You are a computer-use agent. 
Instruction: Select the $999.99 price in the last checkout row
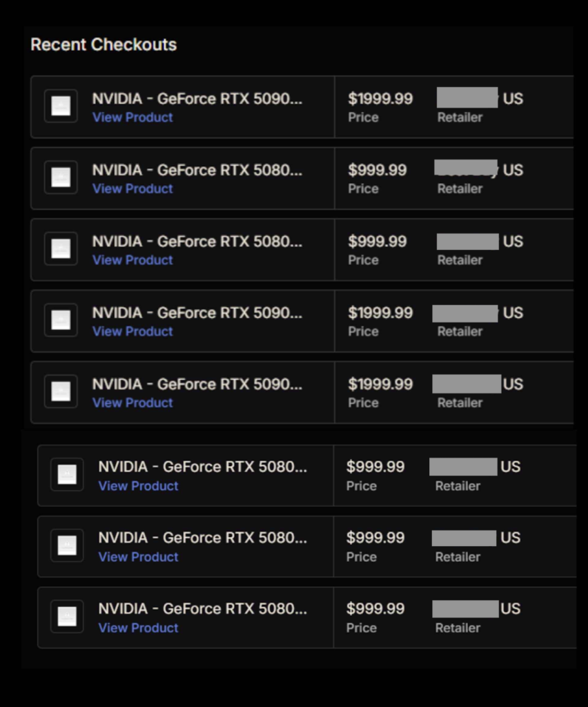click(375, 609)
